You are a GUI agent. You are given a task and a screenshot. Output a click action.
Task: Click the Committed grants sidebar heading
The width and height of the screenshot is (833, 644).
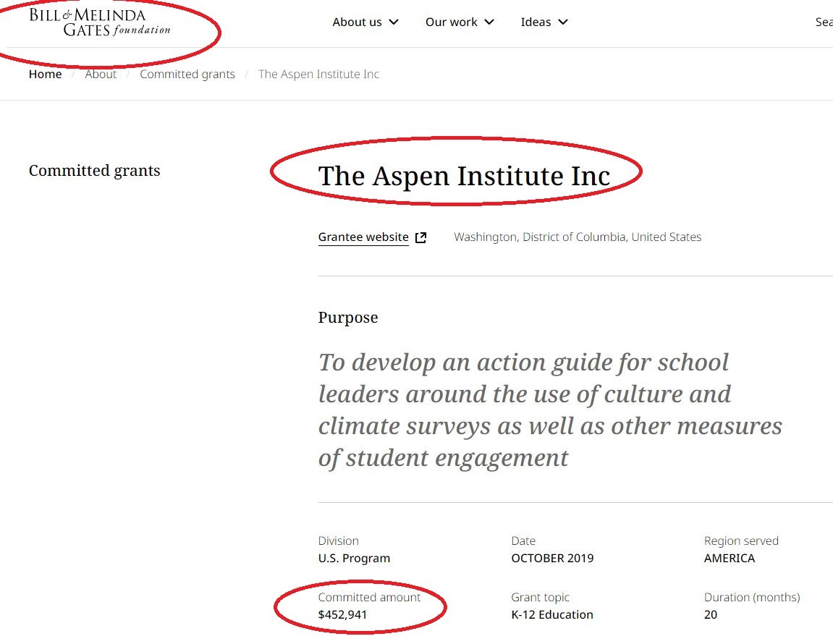(x=95, y=171)
